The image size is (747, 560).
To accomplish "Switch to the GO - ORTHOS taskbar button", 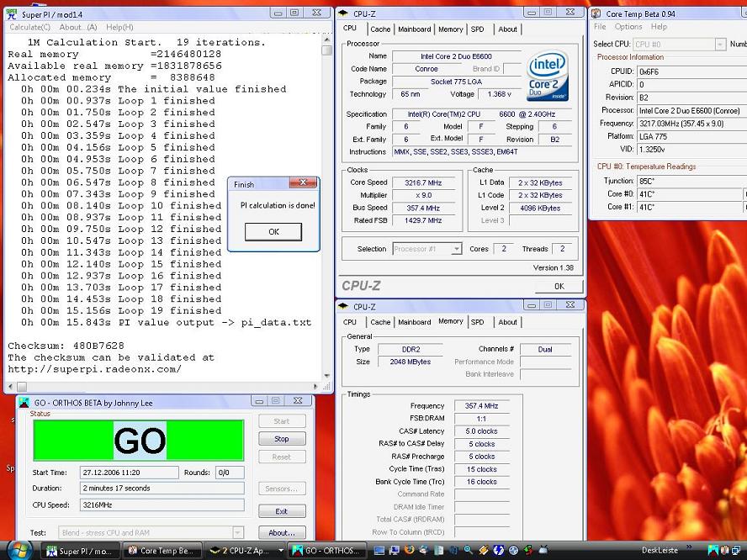I will pyautogui.click(x=327, y=551).
